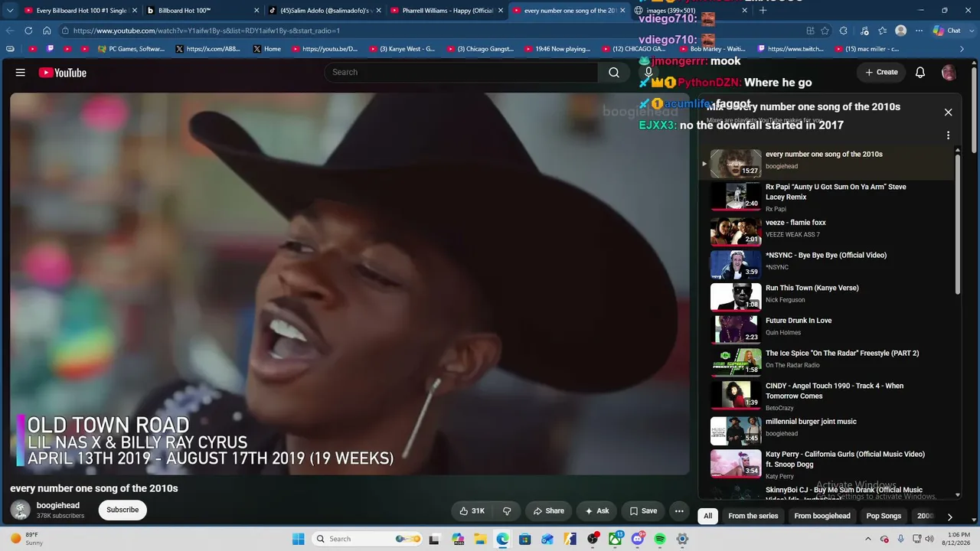Open the 'PC Games, Softwar...' bookmark
Viewport: 980px width, 551px height.
coord(131,49)
